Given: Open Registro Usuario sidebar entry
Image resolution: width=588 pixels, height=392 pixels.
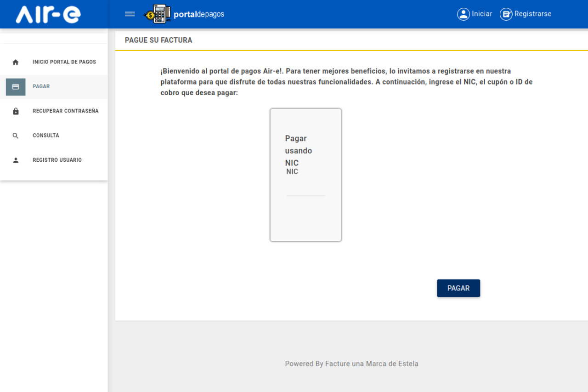Looking at the screenshot, I should [57, 160].
